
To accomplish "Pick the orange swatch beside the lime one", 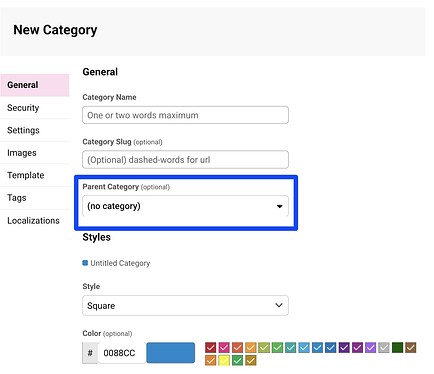I will tap(250, 348).
